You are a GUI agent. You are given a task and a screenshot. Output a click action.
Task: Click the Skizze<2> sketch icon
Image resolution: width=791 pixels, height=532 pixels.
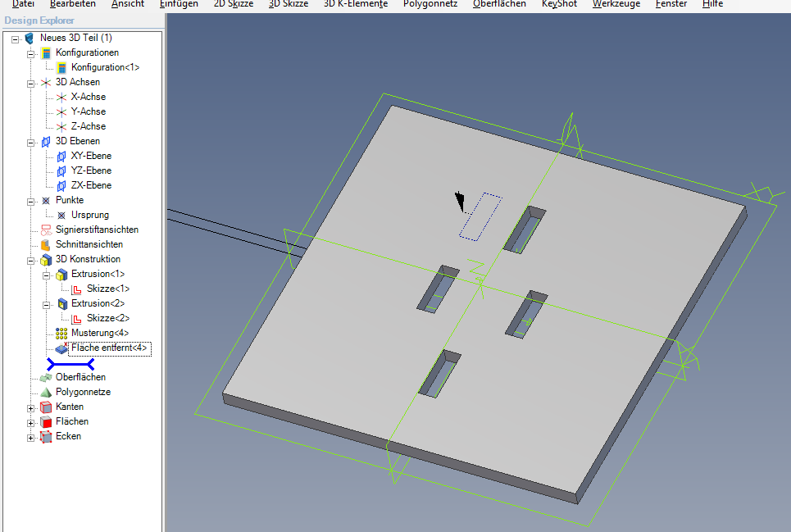(77, 319)
